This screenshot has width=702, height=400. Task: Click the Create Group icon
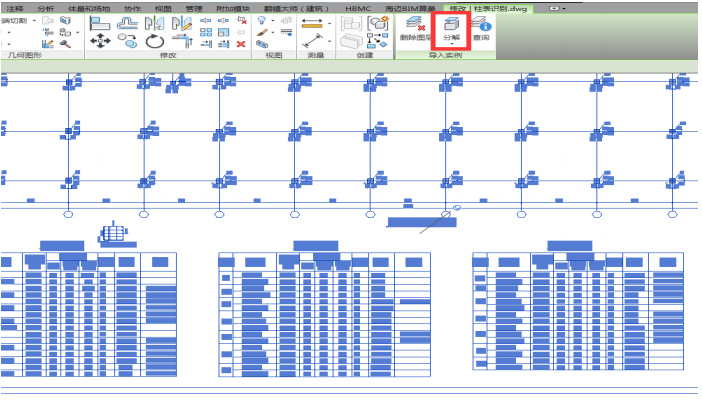pyautogui.click(x=378, y=23)
